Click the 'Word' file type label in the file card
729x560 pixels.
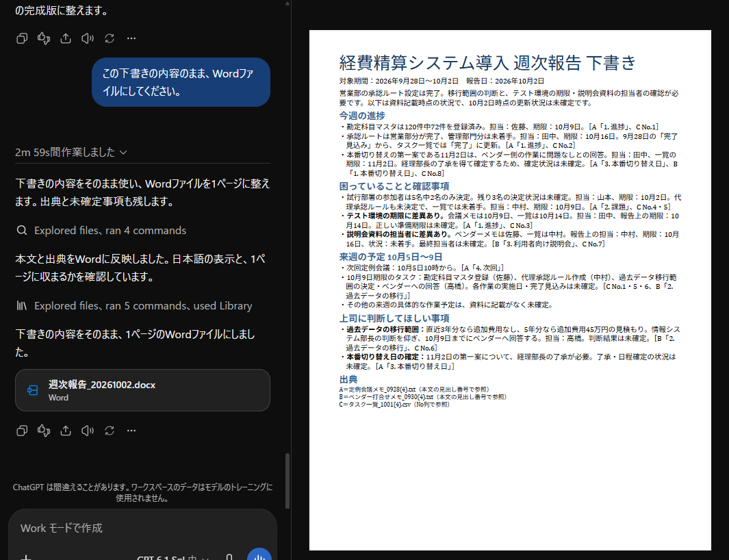coord(58,398)
